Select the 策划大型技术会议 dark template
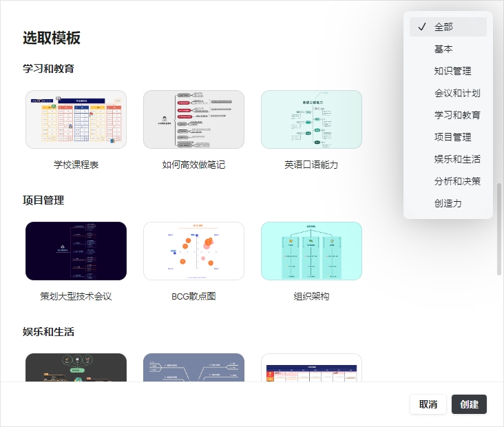This screenshot has height=427, width=504. (76, 251)
